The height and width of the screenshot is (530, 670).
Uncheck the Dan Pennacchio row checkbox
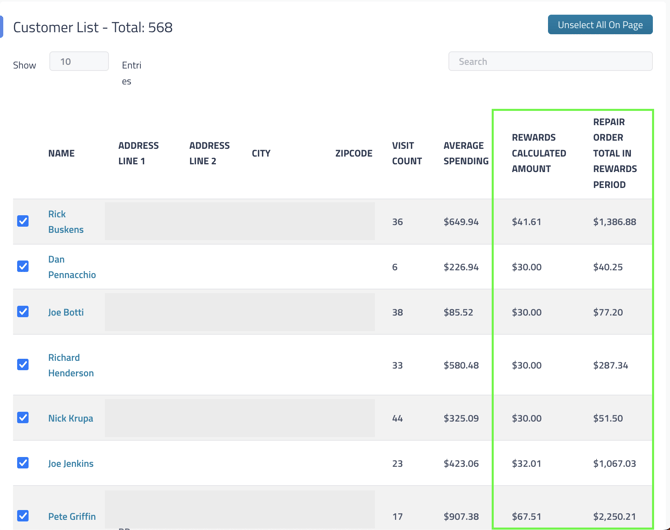coord(23,266)
